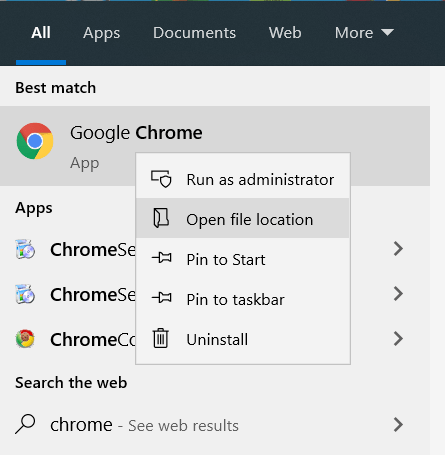445x455 pixels.
Task: Click the trash can icon beside Uninstall
Action: point(161,338)
